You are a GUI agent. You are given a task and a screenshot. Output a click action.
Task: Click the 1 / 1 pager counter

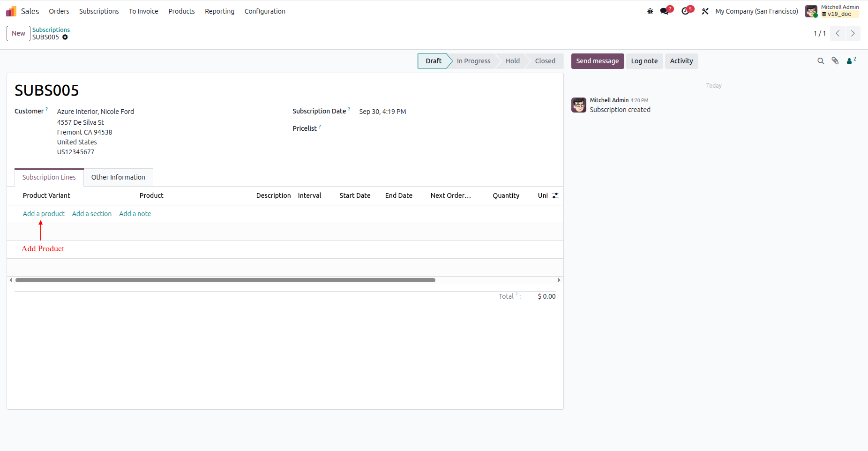(820, 33)
